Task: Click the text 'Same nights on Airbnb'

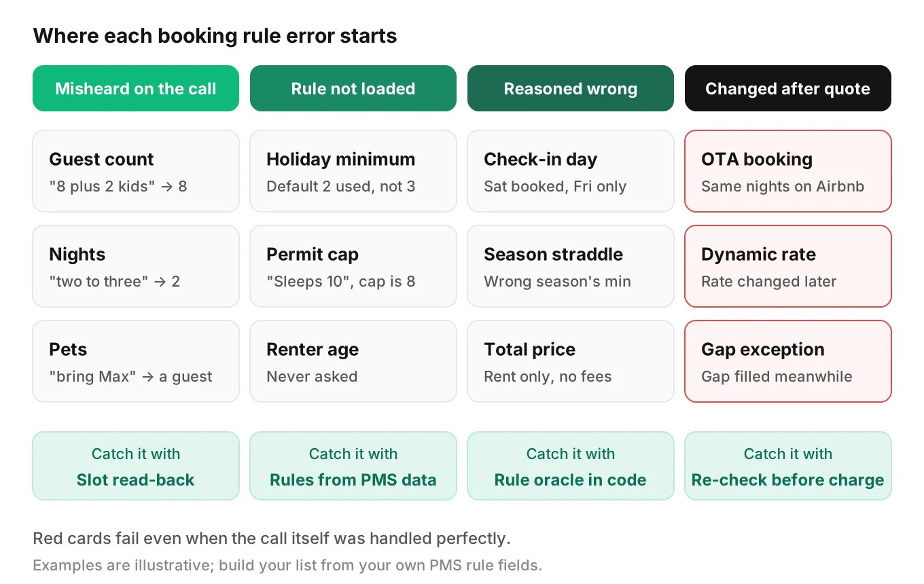Action: tap(783, 186)
